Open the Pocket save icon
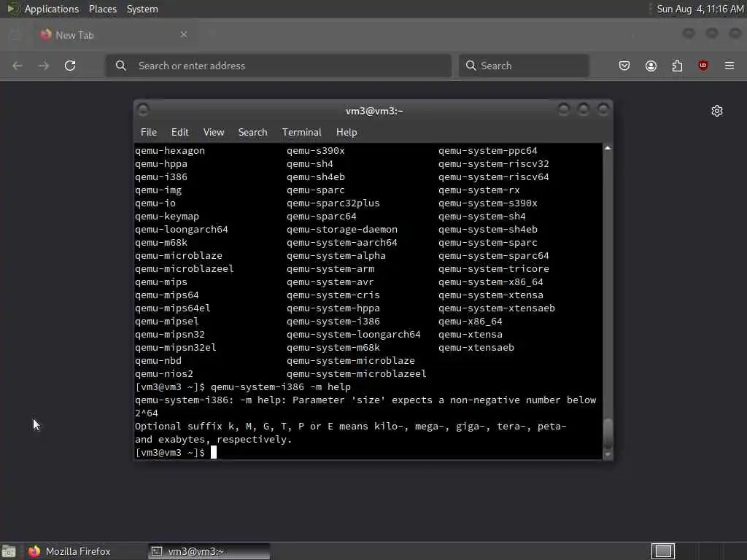Screen dimensions: 747x560 [x=624, y=66]
